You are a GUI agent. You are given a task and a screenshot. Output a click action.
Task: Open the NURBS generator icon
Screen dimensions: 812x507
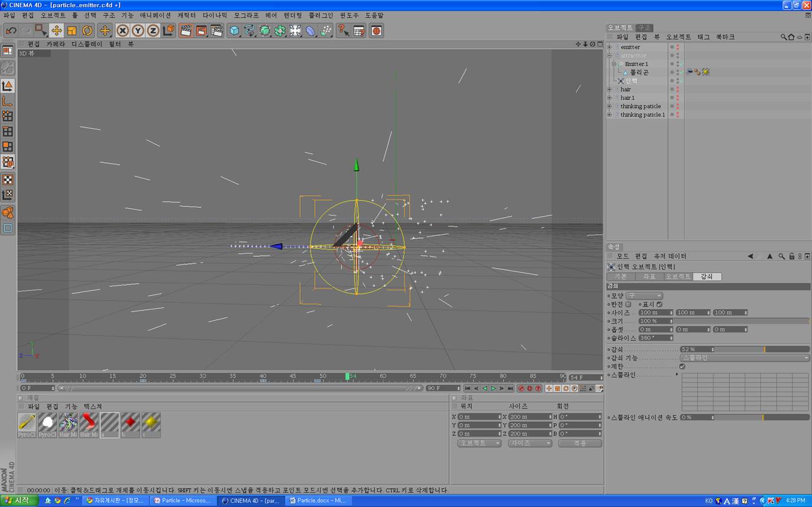[265, 30]
